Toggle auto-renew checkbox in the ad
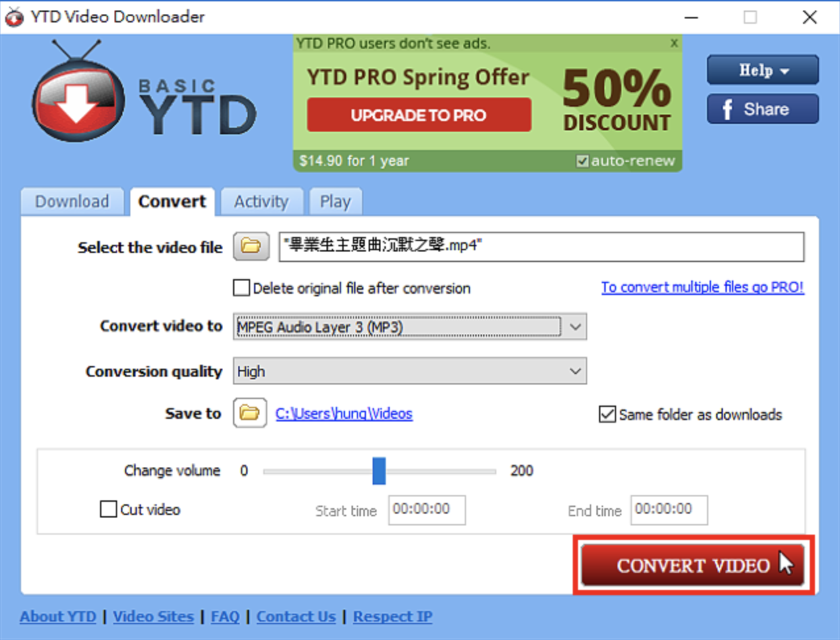The height and width of the screenshot is (640, 840). 582,161
